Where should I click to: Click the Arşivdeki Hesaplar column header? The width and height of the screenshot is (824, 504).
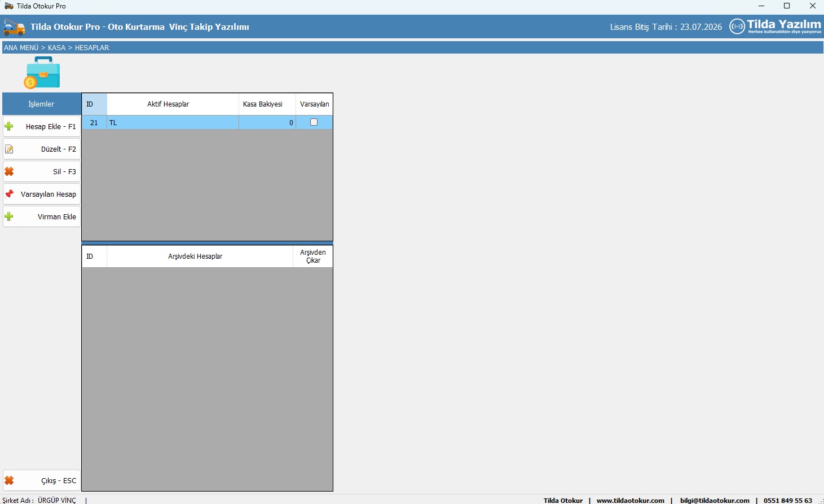[195, 257]
